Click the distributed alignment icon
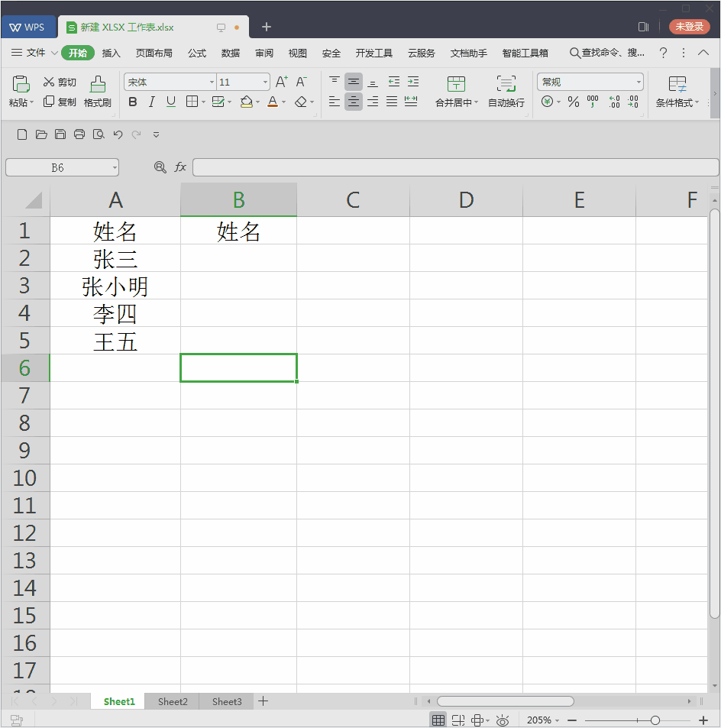The image size is (721, 728). coord(411,101)
